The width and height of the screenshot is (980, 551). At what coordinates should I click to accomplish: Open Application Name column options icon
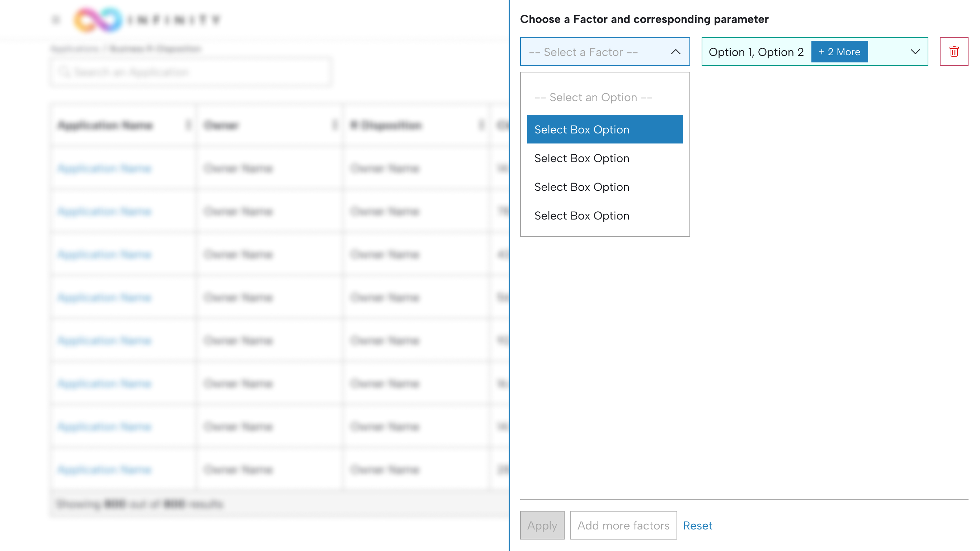coord(188,125)
